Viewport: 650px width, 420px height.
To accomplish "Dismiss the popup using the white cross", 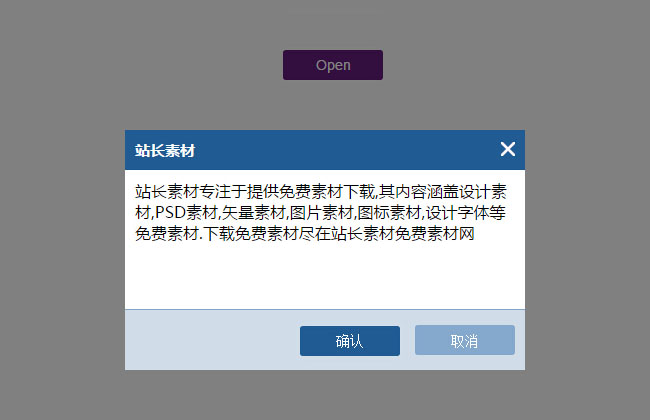I will pos(507,149).
